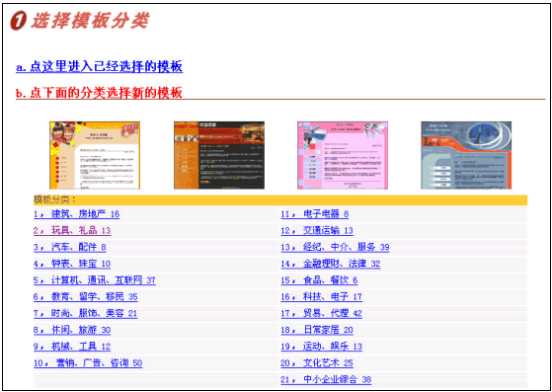This screenshot has width=552, height=392.
Task: Open the blue-gray template thumbnail
Action: (466, 155)
